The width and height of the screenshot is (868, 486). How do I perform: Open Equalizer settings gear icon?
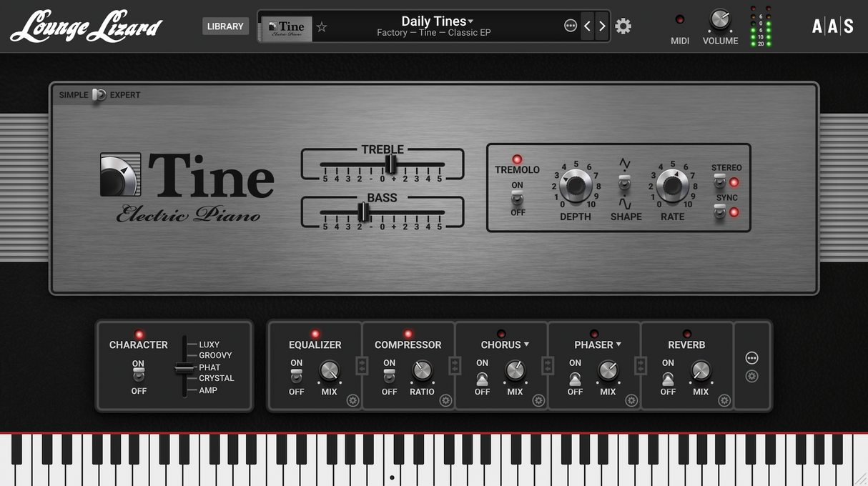[352, 400]
